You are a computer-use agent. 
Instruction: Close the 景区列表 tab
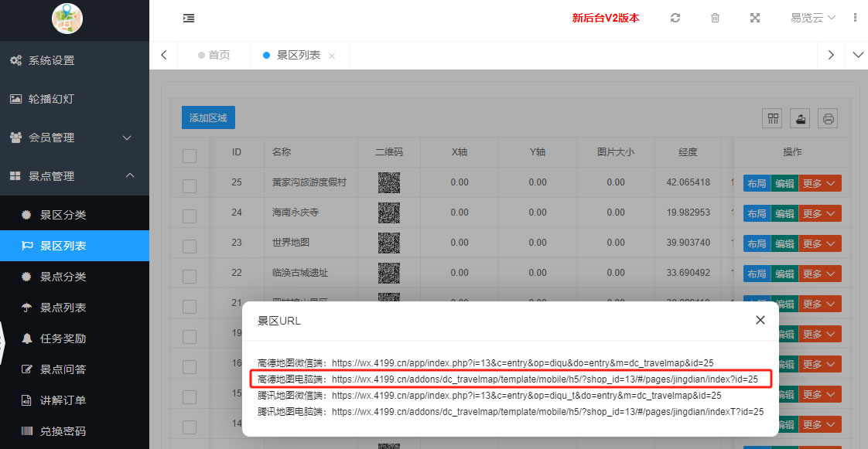click(x=332, y=56)
